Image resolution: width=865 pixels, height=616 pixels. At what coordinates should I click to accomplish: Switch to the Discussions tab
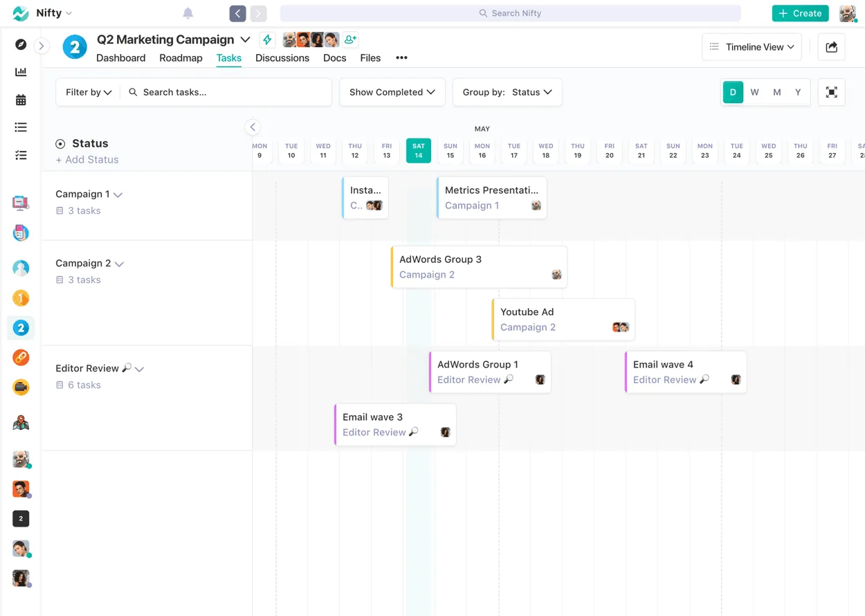coord(282,58)
